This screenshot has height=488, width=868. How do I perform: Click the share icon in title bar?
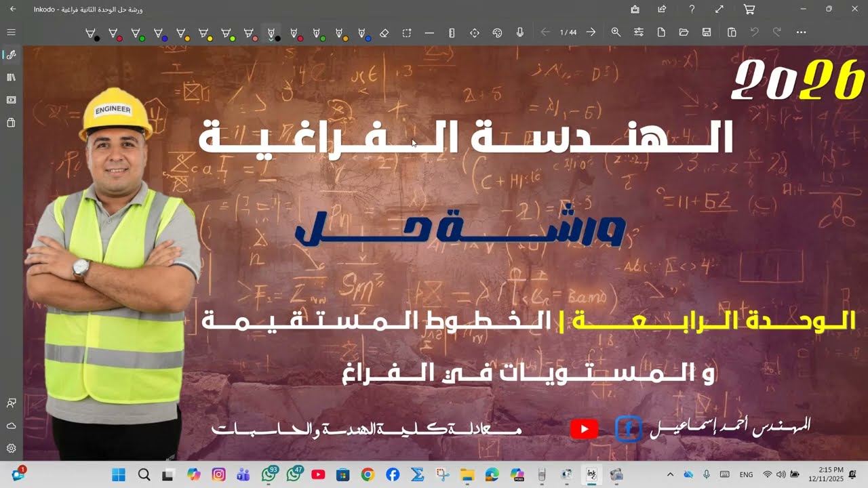[662, 9]
